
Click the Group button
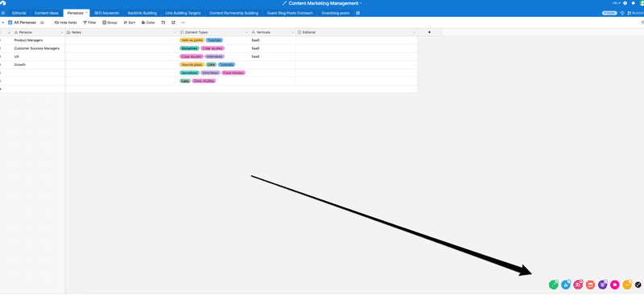(x=109, y=23)
